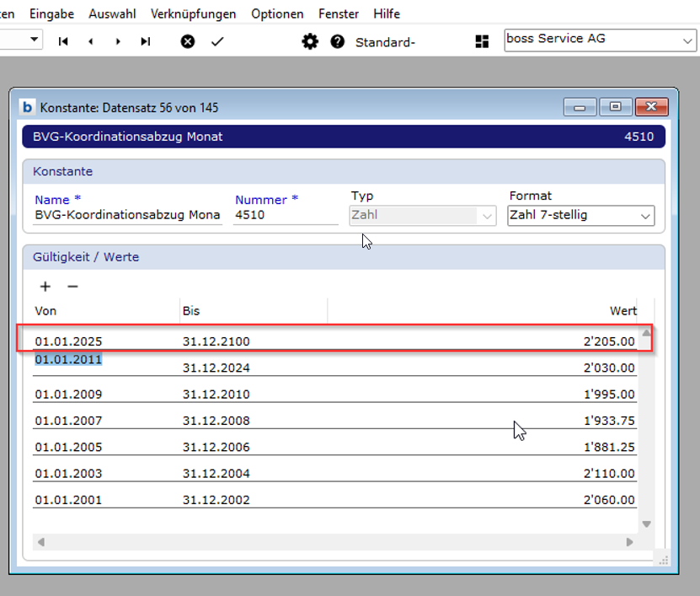Go to the previous record
The height and width of the screenshot is (596, 700).
pos(90,41)
